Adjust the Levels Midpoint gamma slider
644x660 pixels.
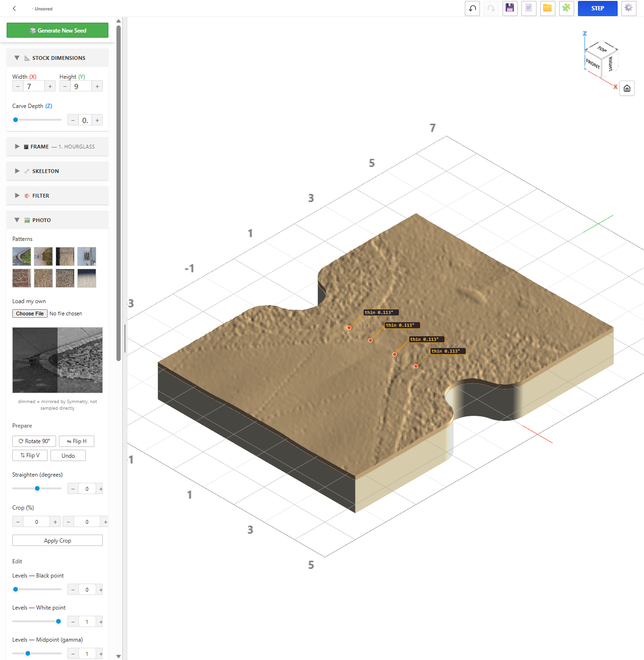point(37,653)
